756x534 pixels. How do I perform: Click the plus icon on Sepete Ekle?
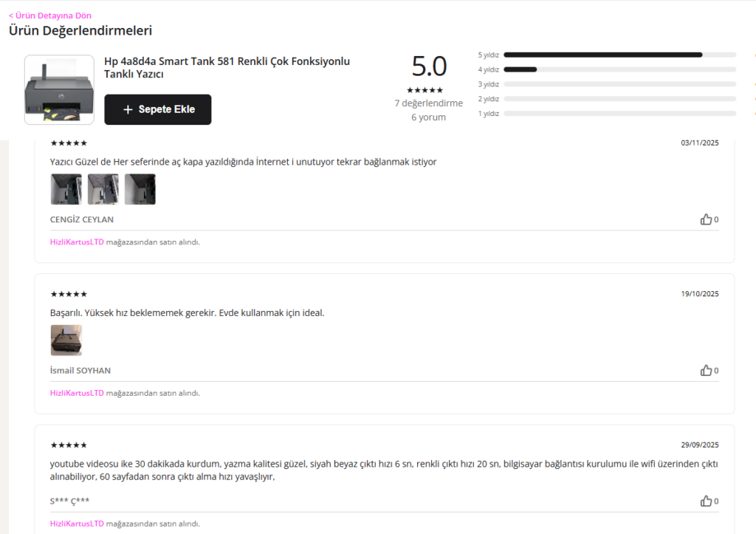(128, 109)
